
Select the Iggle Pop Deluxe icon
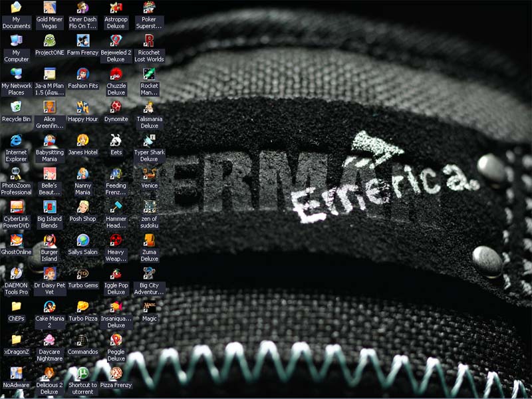pos(116,273)
